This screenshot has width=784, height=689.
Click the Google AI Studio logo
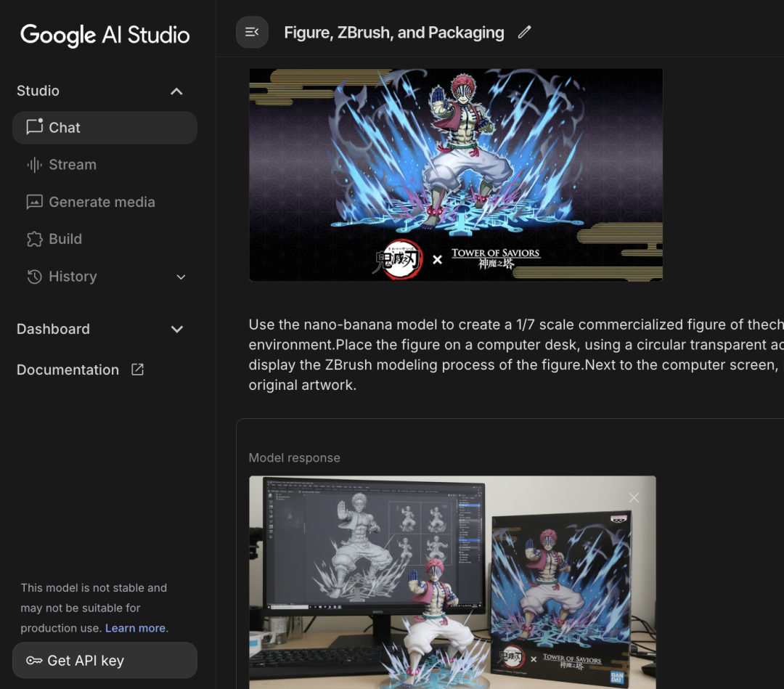click(x=105, y=35)
